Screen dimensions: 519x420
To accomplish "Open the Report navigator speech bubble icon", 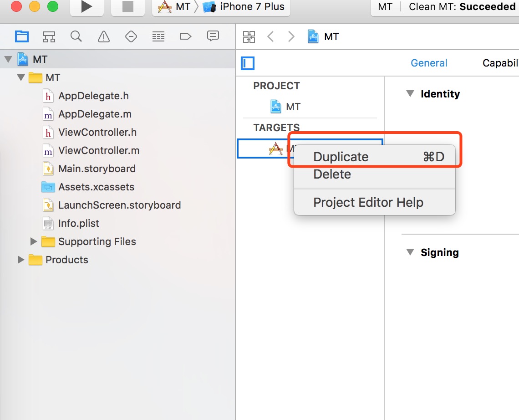I will (213, 36).
